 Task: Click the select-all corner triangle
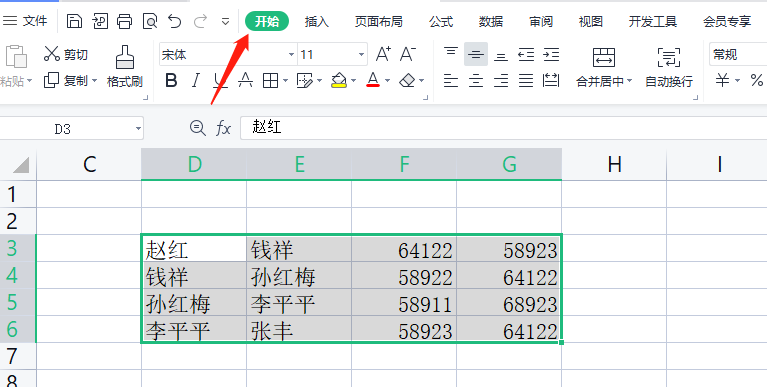(x=21, y=165)
